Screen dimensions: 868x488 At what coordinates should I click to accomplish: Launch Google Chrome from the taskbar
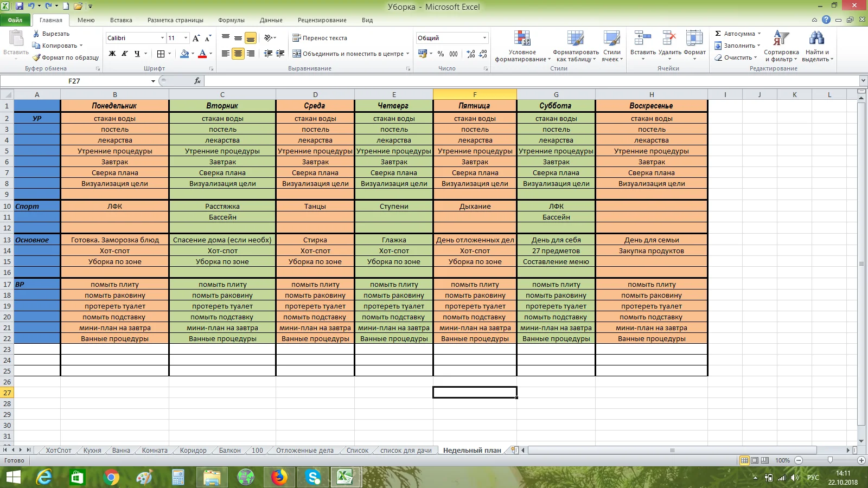[111, 477]
